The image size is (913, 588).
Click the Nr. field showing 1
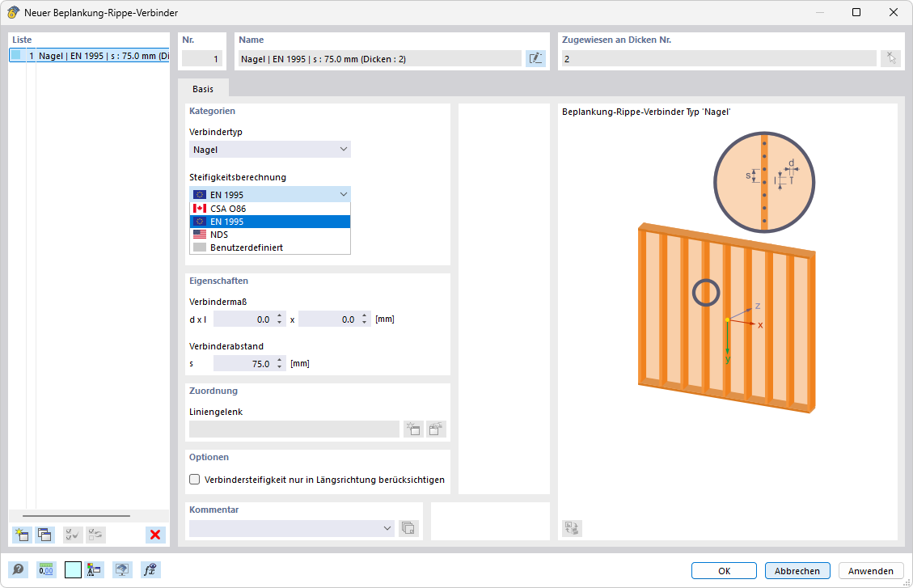click(x=202, y=59)
